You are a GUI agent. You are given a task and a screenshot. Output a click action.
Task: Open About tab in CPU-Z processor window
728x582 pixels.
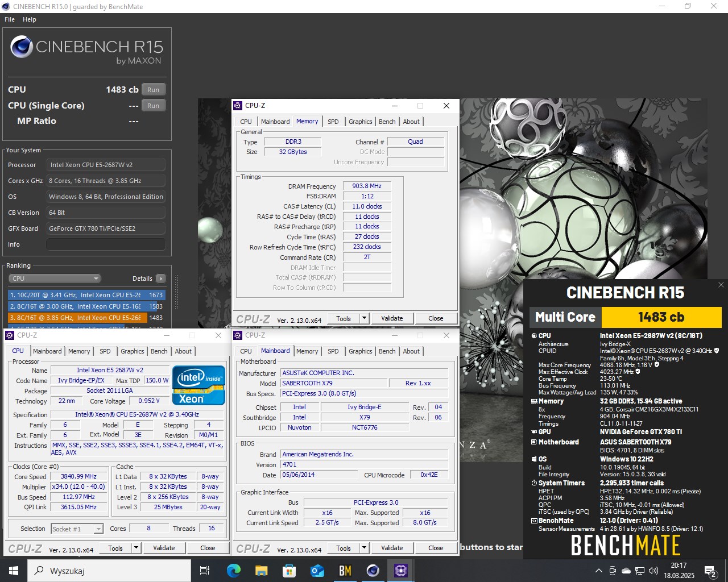point(183,351)
